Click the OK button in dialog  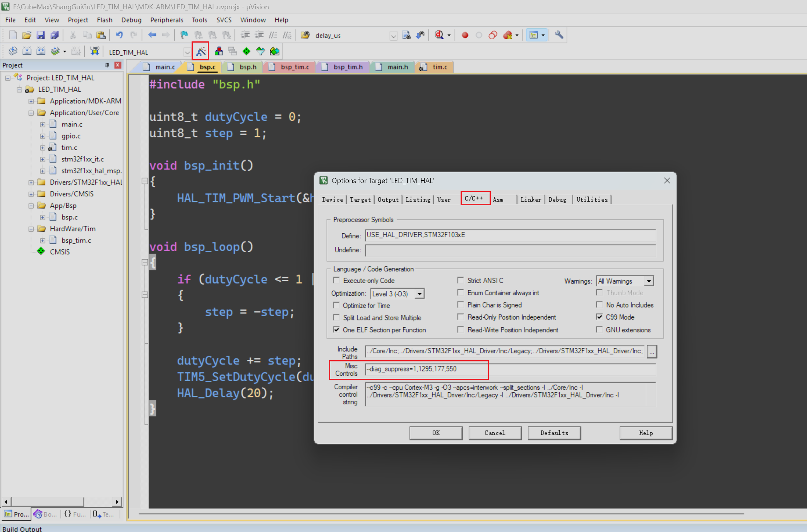(436, 433)
